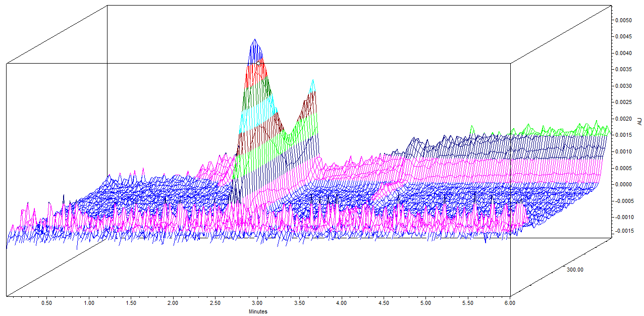Select the 2.00 minutes tick label

click(x=173, y=303)
